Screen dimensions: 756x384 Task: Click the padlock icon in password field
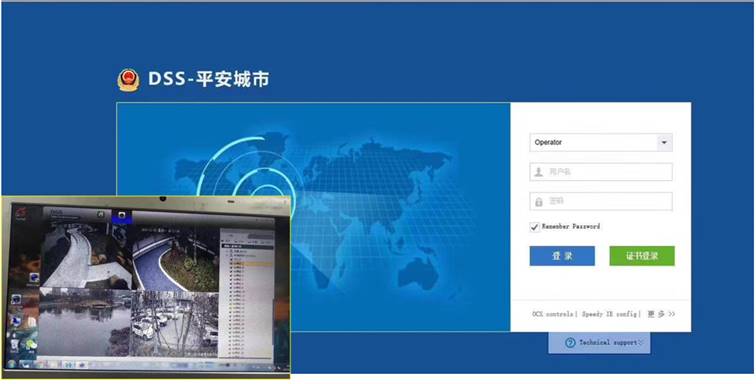[x=539, y=202]
